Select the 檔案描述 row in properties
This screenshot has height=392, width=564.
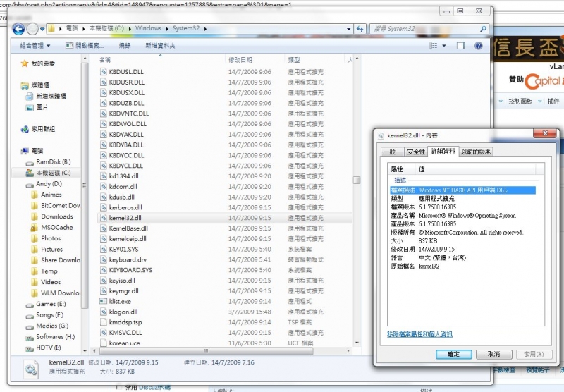(x=463, y=190)
